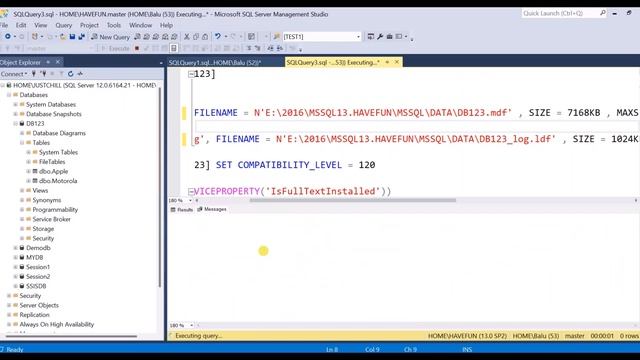Viewport: 640px width, 360px height.
Task: Click the Analysis Services MDX query icon
Action: click(147, 37)
